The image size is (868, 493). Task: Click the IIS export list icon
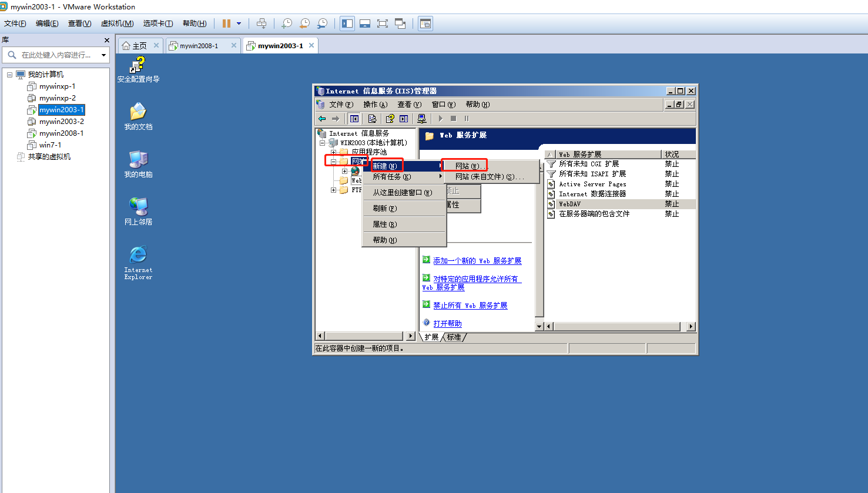pos(372,119)
